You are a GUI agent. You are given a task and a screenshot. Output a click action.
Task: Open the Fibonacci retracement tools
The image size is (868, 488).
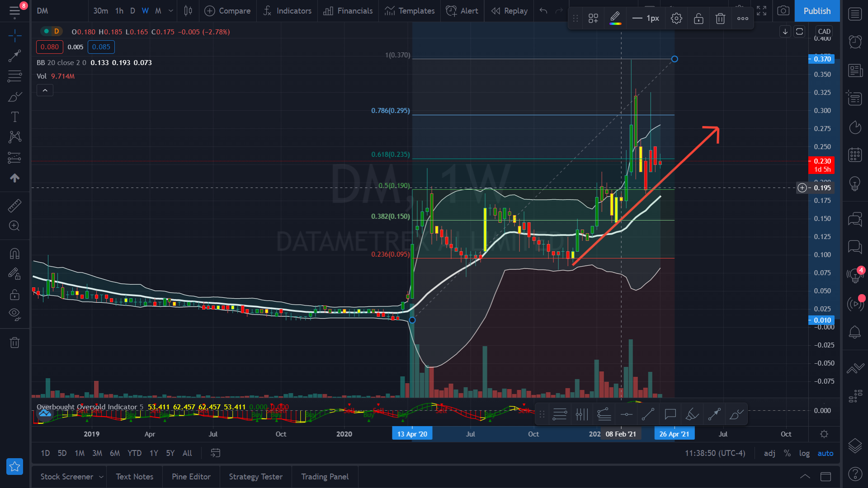pos(14,76)
